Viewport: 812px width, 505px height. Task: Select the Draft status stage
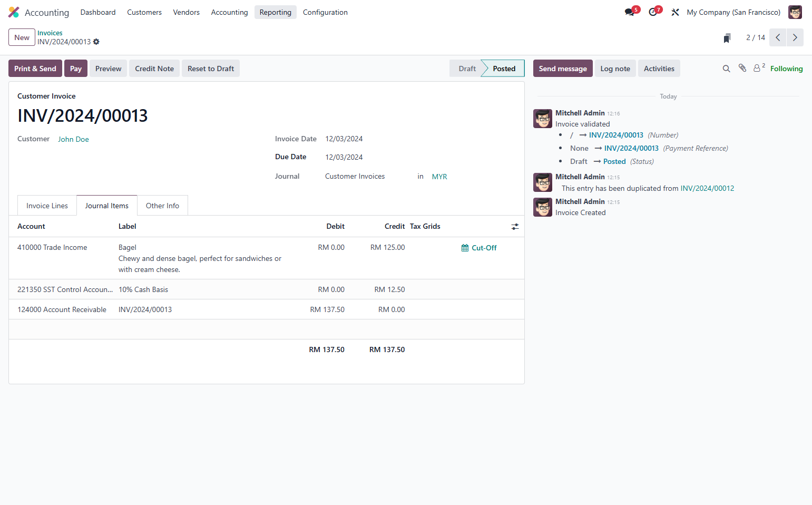coord(467,69)
